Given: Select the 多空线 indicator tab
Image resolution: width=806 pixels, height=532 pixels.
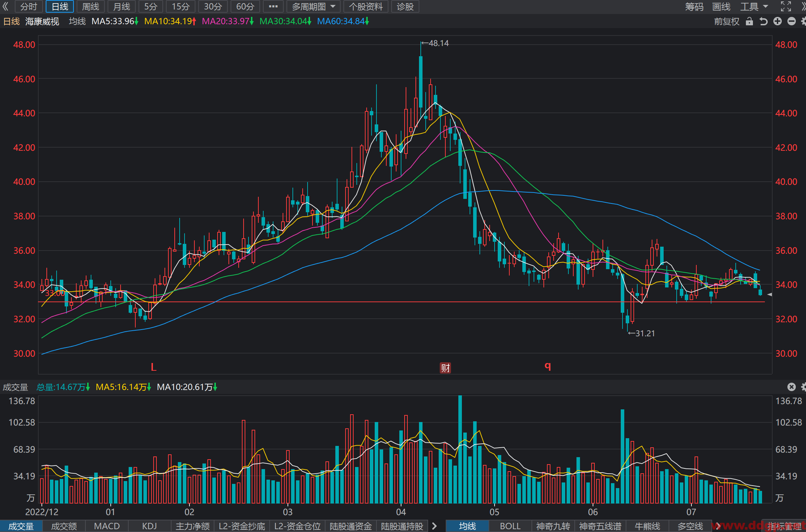Looking at the screenshot, I should (x=690, y=526).
